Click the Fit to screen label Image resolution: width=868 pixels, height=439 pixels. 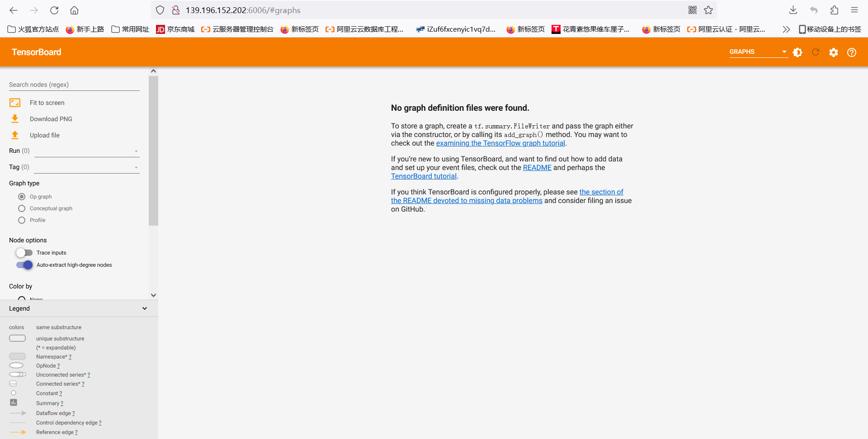click(x=47, y=103)
